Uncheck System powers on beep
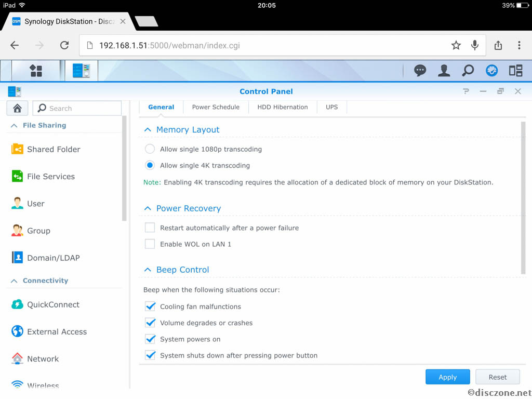Image resolution: width=532 pixels, height=399 pixels. 150,339
